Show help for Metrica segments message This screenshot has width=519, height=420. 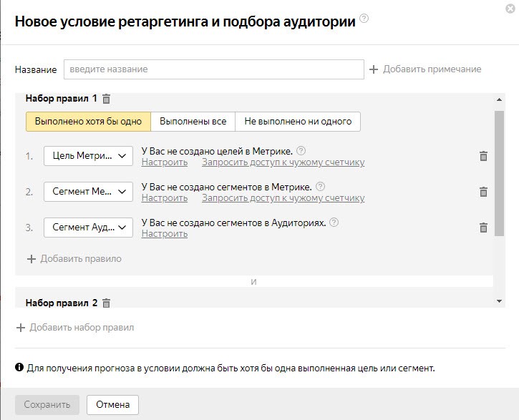coord(320,187)
